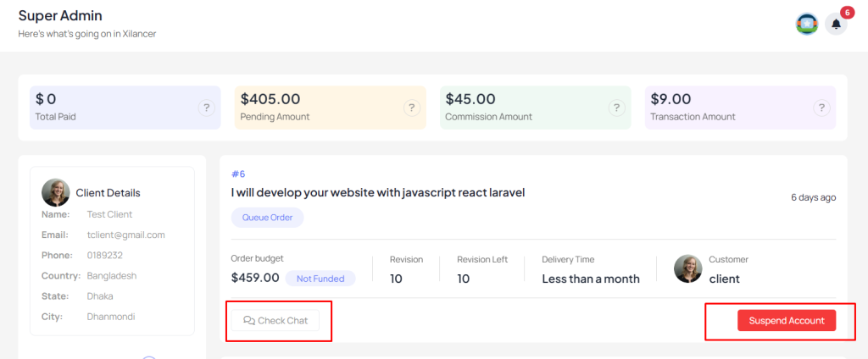The image size is (868, 359).
Task: Open the Check Chat button
Action: click(275, 320)
